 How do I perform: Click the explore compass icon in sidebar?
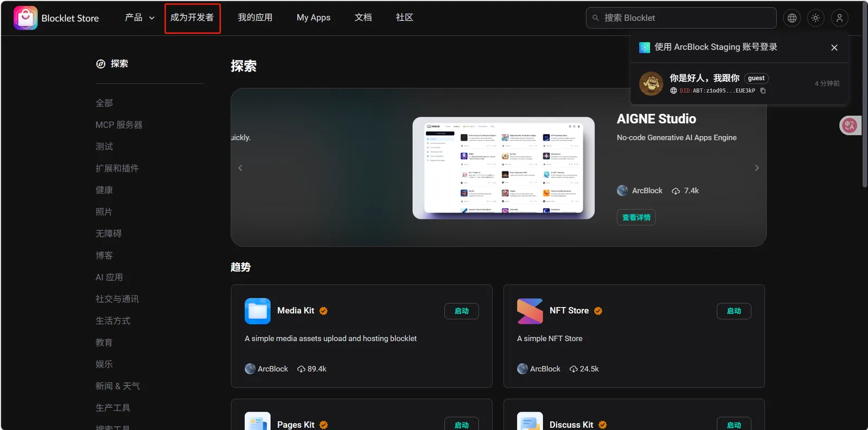click(x=100, y=64)
